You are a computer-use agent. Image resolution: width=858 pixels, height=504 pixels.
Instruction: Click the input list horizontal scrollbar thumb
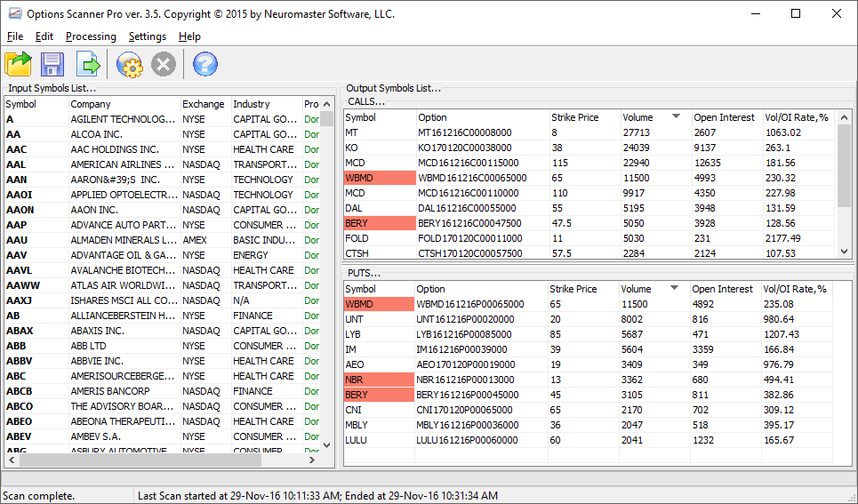point(140,460)
